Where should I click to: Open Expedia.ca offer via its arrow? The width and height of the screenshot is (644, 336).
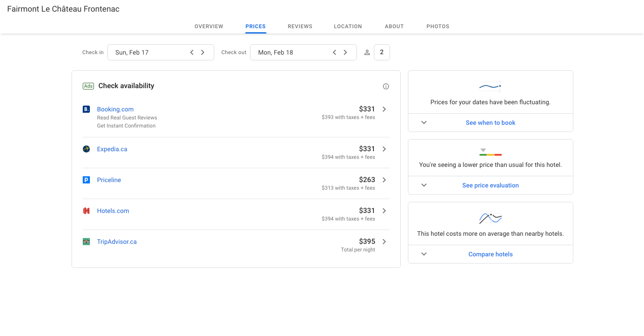pyautogui.click(x=384, y=149)
